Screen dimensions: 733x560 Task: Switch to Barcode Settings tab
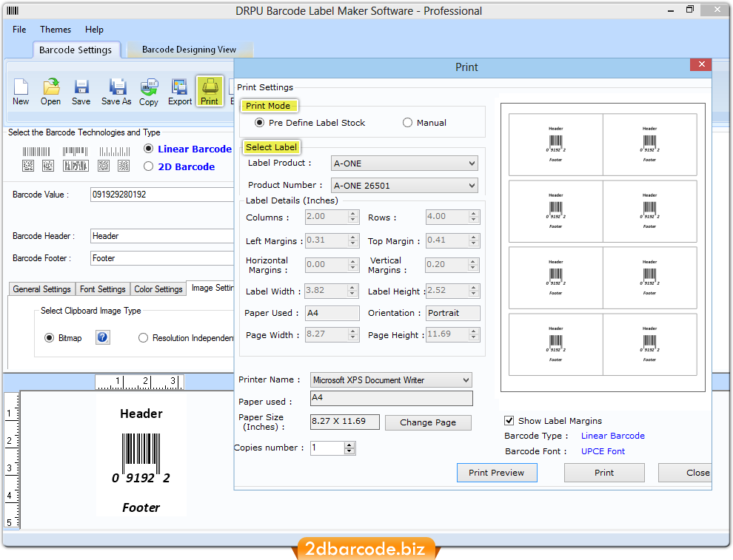(x=76, y=50)
